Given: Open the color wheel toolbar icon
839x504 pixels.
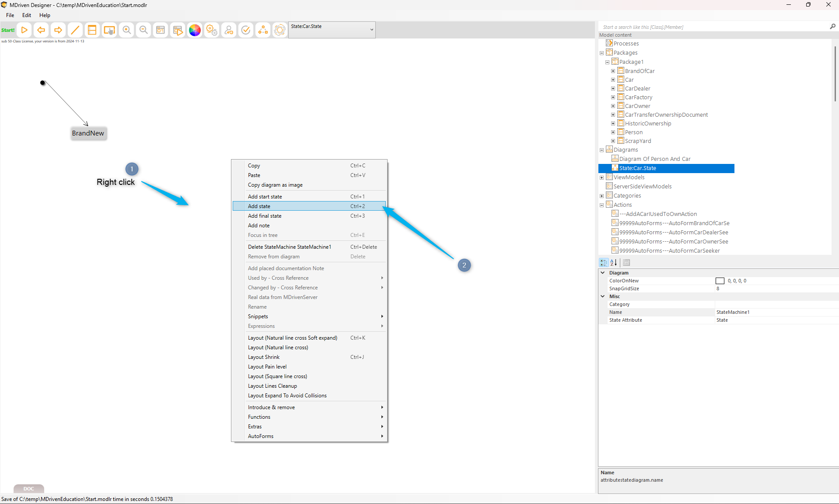Looking at the screenshot, I should [x=195, y=30].
